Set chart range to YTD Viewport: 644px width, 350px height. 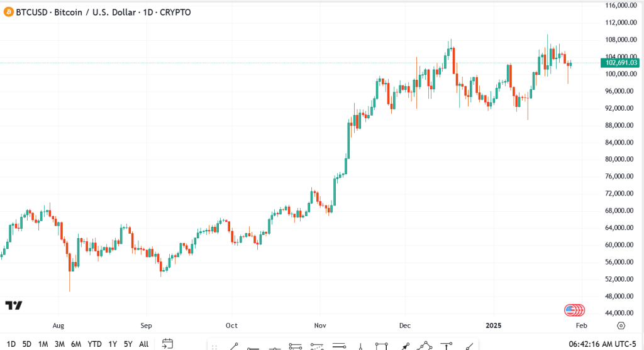point(95,344)
